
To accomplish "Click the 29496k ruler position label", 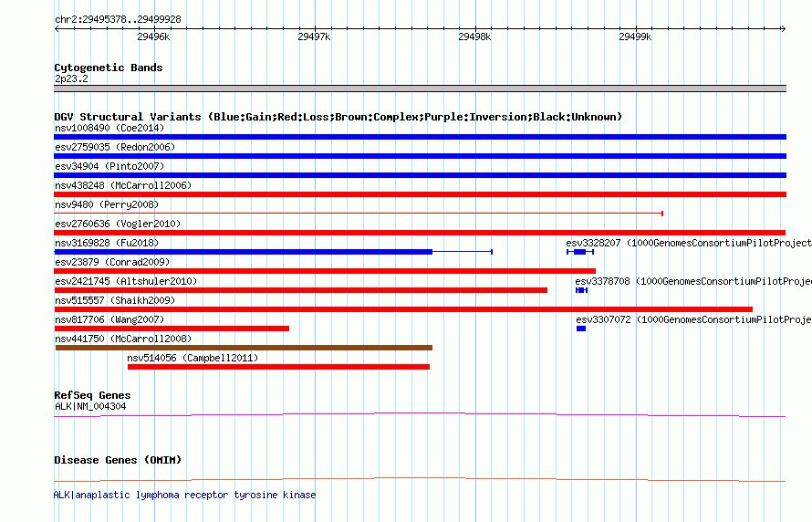I will point(153,37).
